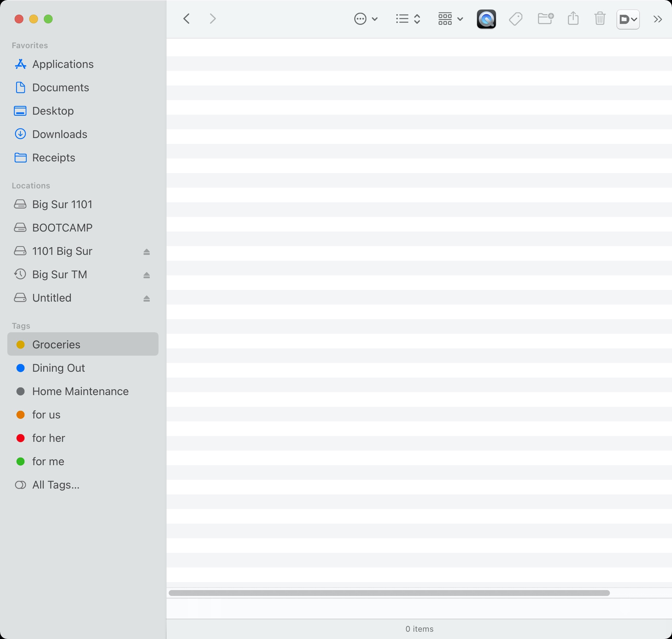Eject the Untitled drive

pyautogui.click(x=146, y=298)
